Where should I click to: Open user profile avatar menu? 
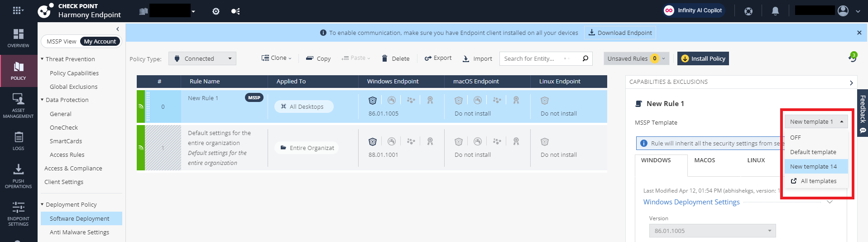click(x=843, y=10)
